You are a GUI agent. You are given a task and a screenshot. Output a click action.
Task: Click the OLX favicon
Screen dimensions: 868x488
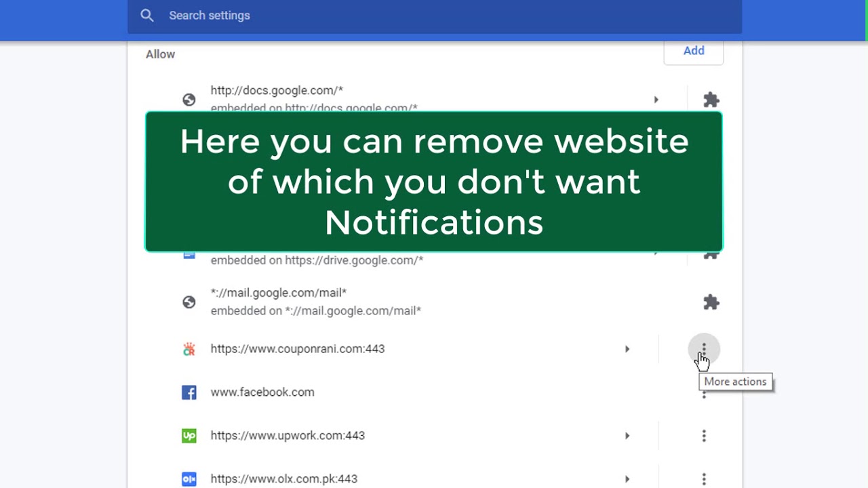[189, 479]
